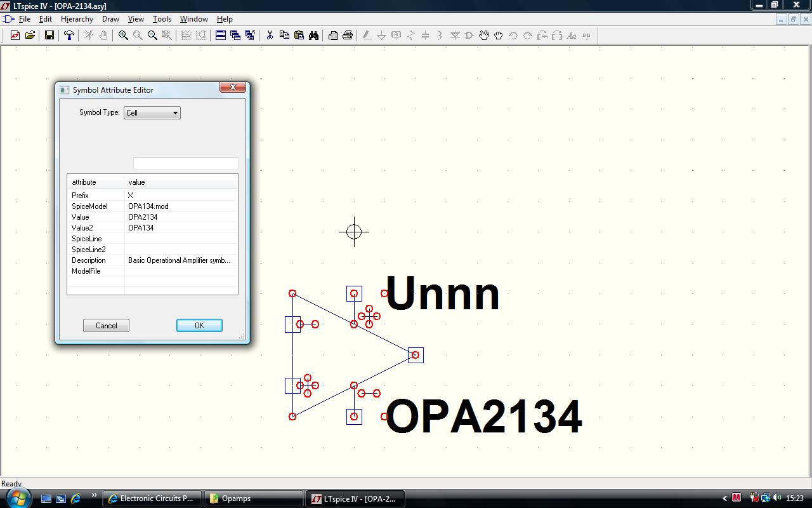Switch to Electronic Circuits taskbar window
812x508 pixels.
[152, 498]
